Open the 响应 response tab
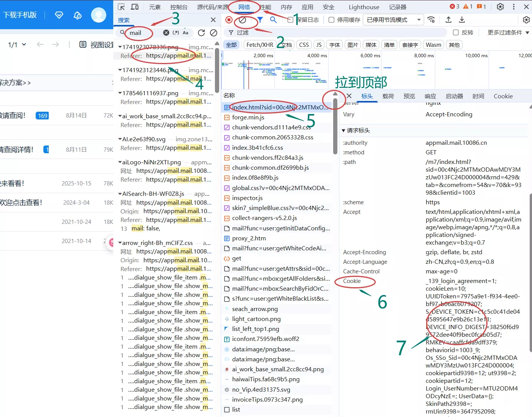This screenshot has height=417, width=532. [x=430, y=96]
